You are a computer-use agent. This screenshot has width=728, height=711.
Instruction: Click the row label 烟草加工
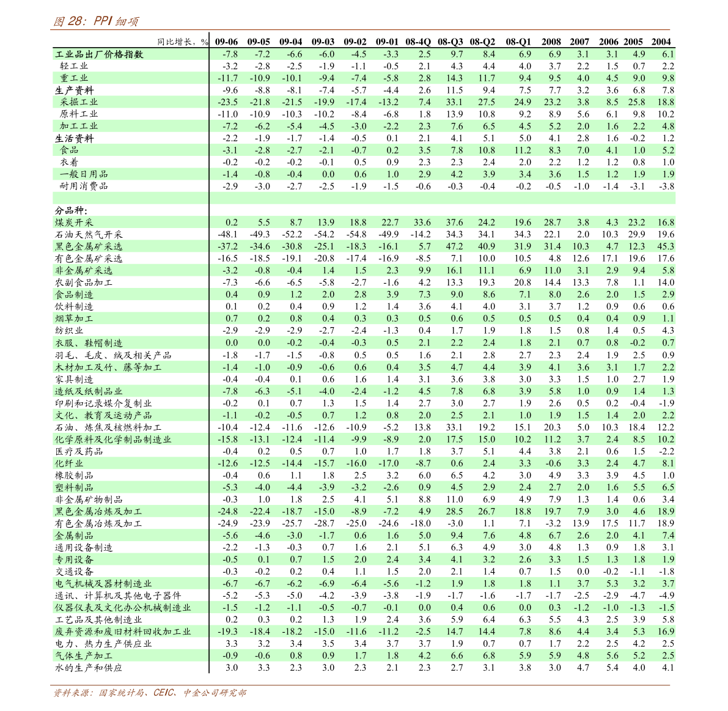pos(74,319)
